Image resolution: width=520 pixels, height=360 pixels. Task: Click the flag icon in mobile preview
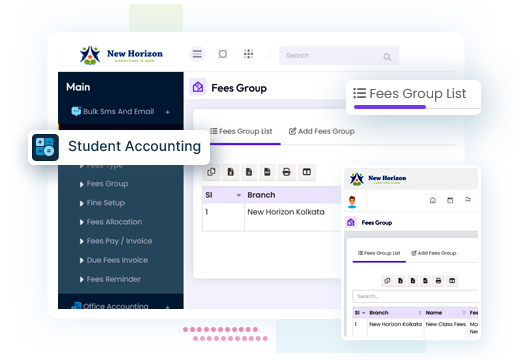468,200
